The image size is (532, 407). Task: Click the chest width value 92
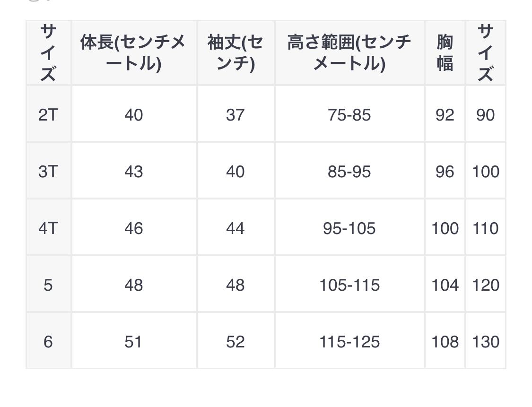pos(445,115)
